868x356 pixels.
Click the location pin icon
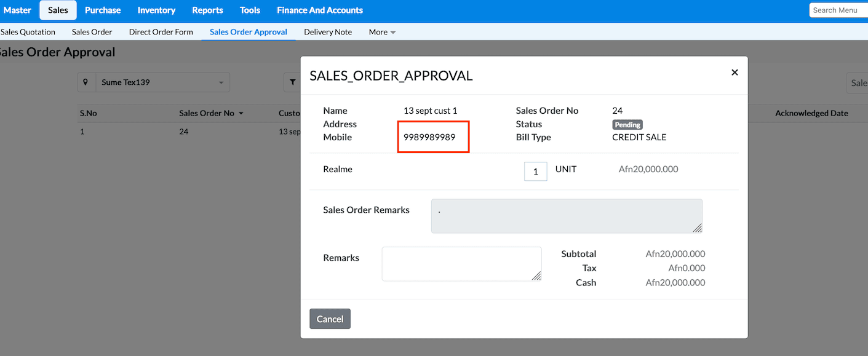[x=86, y=82]
